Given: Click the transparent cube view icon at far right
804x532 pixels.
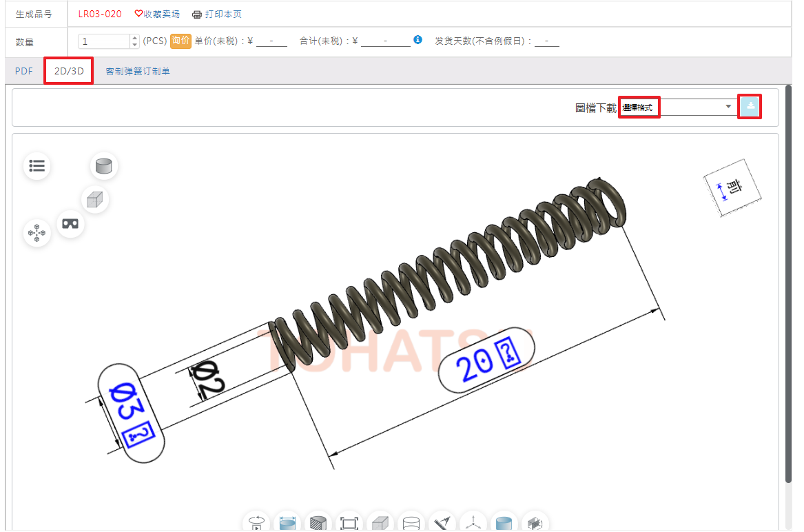Looking at the screenshot, I should click(535, 523).
